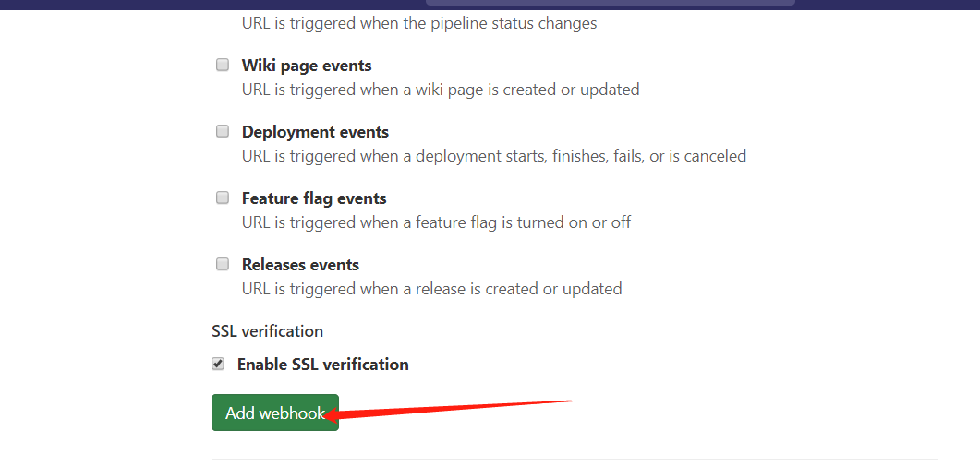The width and height of the screenshot is (980, 467).
Task: Click the wiki page created or updated description
Action: click(x=441, y=90)
